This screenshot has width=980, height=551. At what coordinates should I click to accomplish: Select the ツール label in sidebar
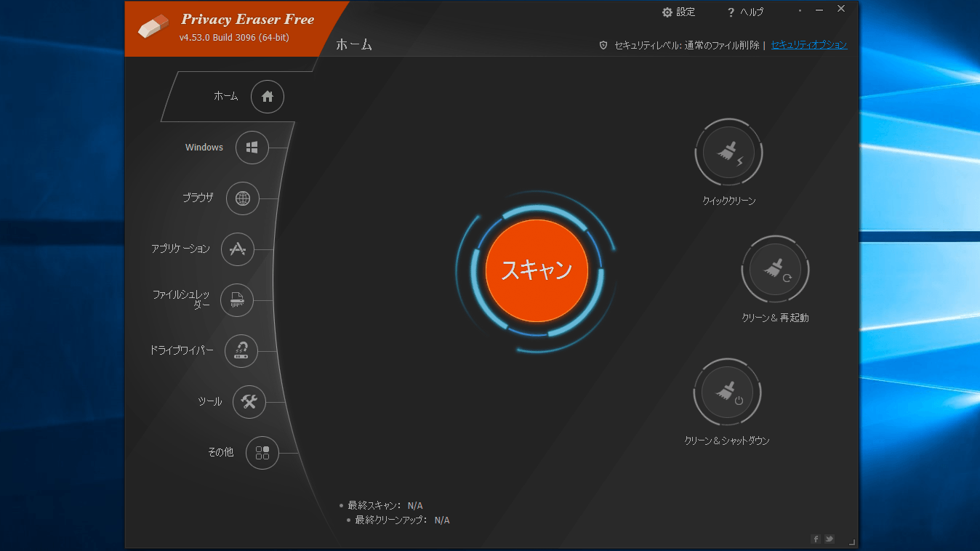(210, 401)
